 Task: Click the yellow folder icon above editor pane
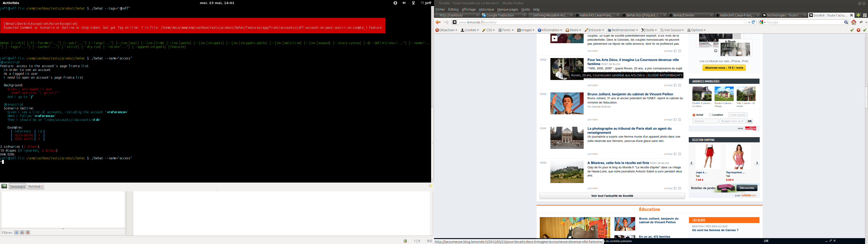coord(431,186)
